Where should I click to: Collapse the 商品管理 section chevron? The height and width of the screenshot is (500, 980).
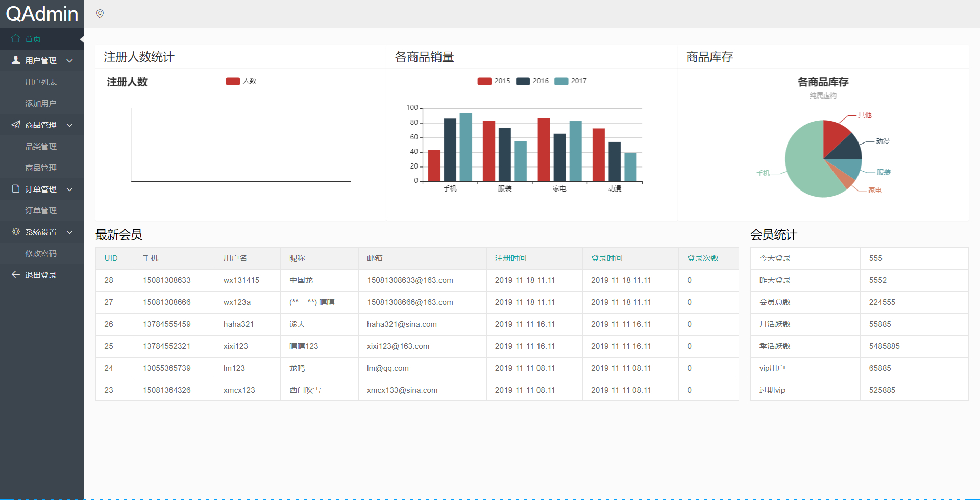point(70,125)
